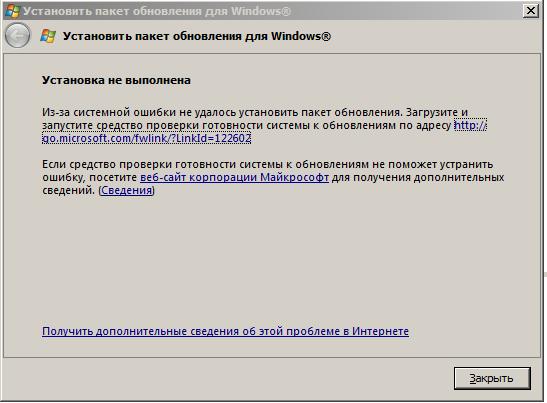
Task: Hit the Закрыть button
Action: tap(492, 378)
